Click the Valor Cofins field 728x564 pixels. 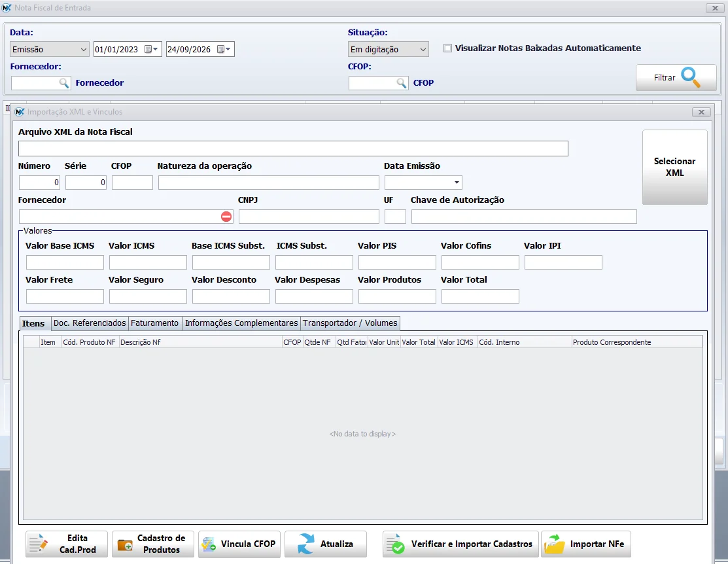point(481,262)
